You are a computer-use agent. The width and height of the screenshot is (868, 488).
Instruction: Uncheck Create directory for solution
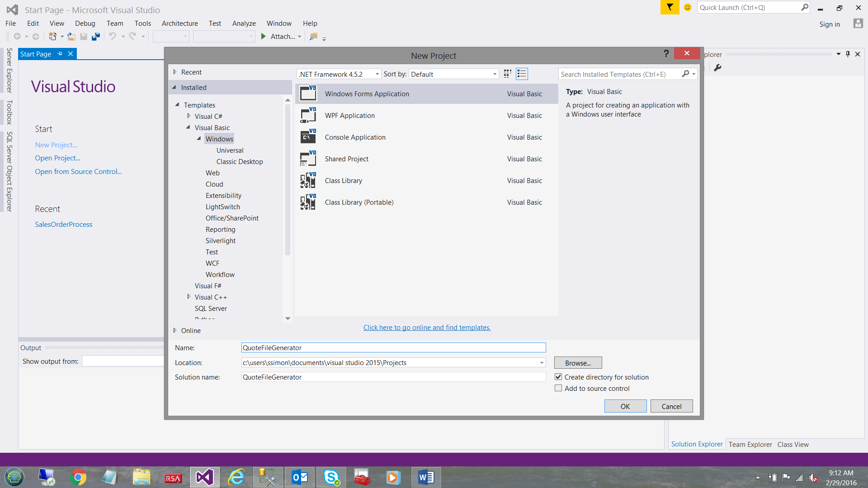559,376
